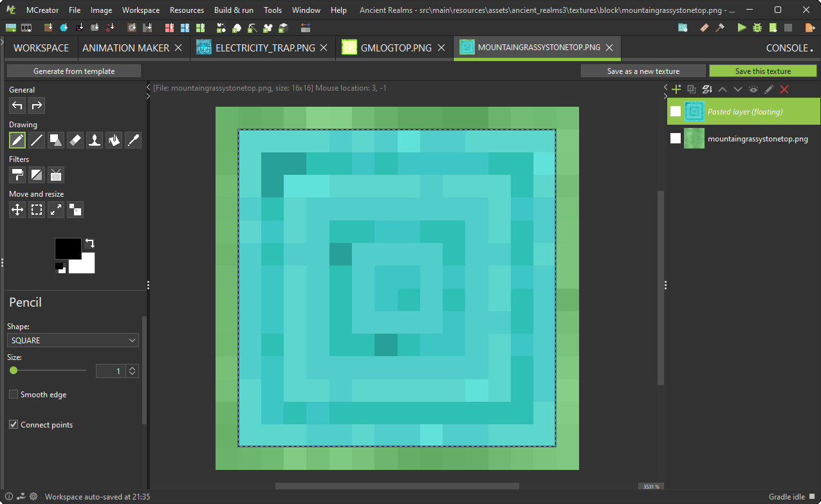
Task: Open the Resources menu
Action: click(x=187, y=10)
